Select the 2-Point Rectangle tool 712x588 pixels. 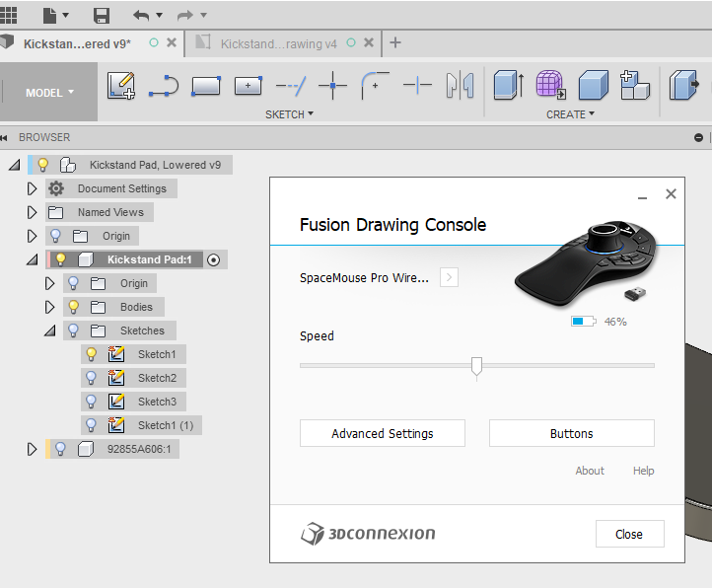point(206,86)
